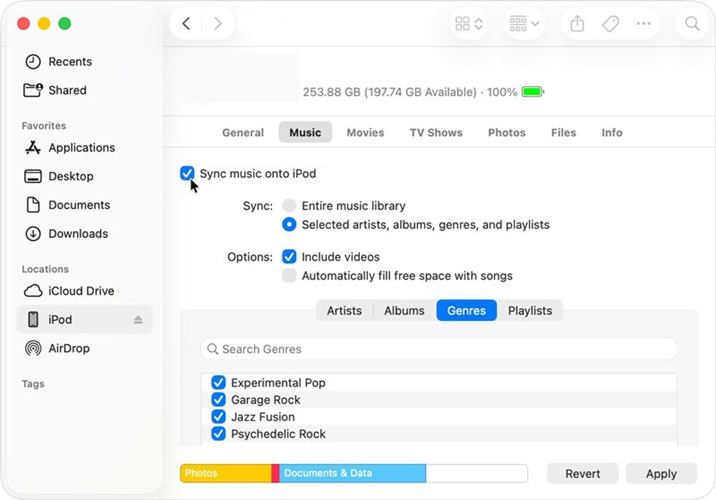The width and height of the screenshot is (716, 500).
Task: Click the Favorites section header
Action: pyautogui.click(x=44, y=126)
